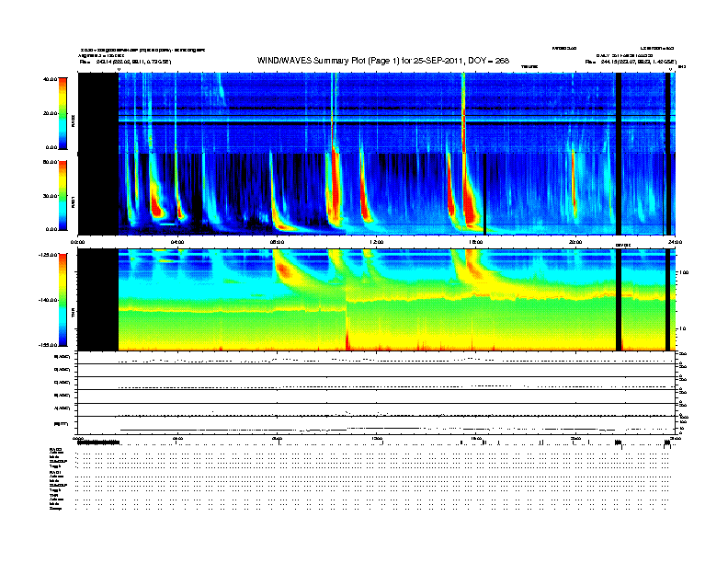Click the -125.00 label on TNR scale
This screenshot has height=563, width=728.
[x=48, y=255]
